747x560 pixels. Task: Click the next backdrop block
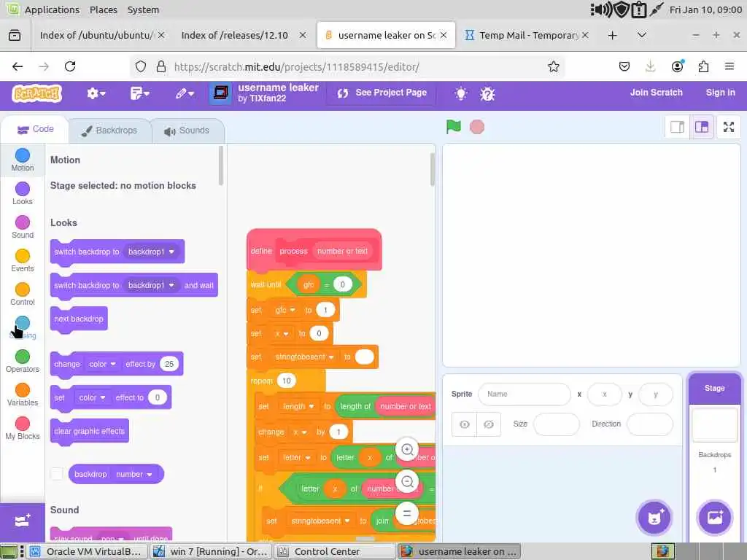coord(79,319)
